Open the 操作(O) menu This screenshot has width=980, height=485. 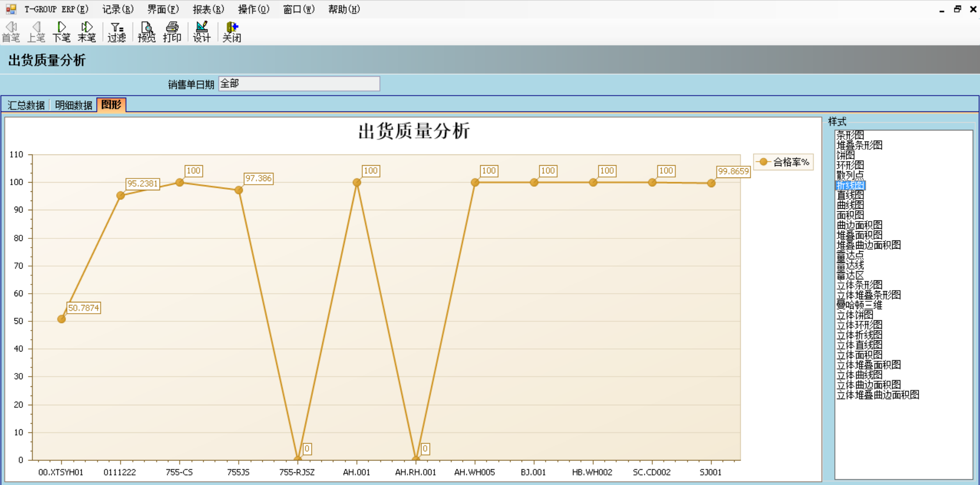pyautogui.click(x=254, y=9)
